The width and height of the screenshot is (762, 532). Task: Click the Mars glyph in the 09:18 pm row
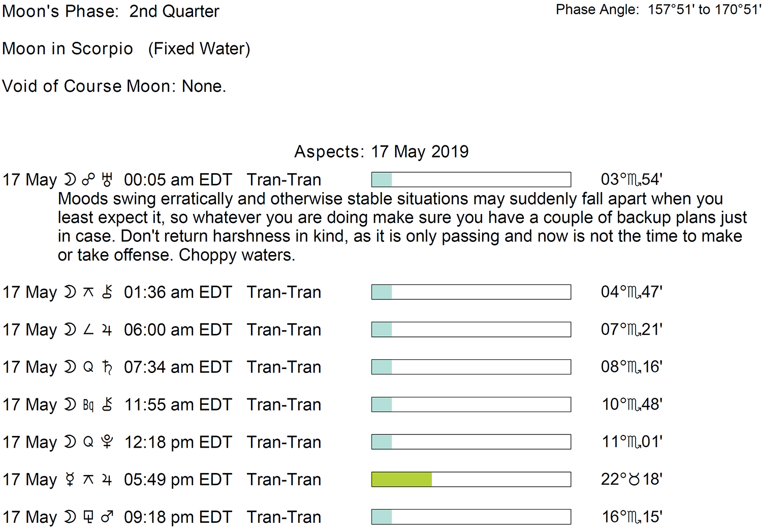[x=107, y=517]
